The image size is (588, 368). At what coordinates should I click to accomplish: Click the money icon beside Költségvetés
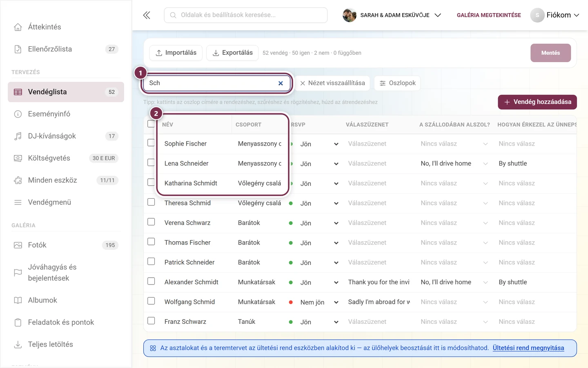point(18,158)
